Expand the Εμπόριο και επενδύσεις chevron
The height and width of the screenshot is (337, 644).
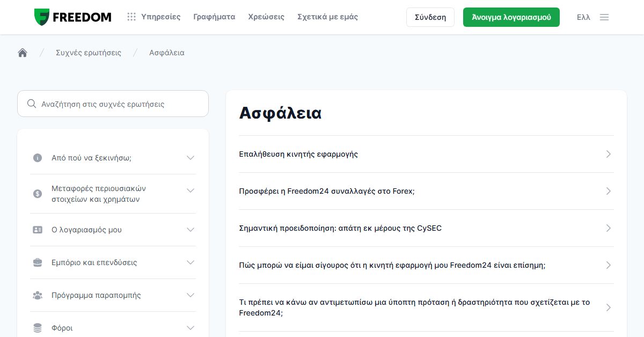click(191, 262)
